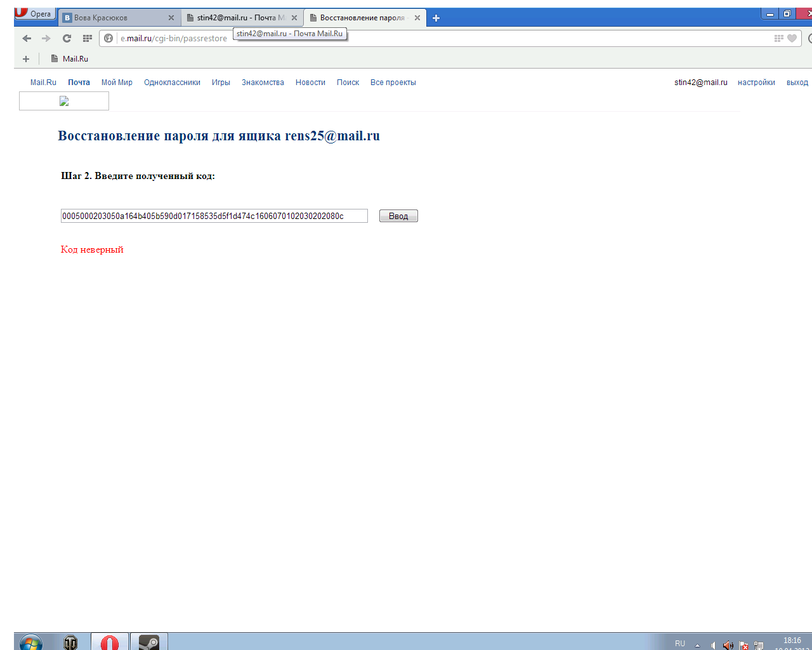This screenshot has width=812, height=650.
Task: Click the RU language indicator in the tray
Action: [680, 644]
